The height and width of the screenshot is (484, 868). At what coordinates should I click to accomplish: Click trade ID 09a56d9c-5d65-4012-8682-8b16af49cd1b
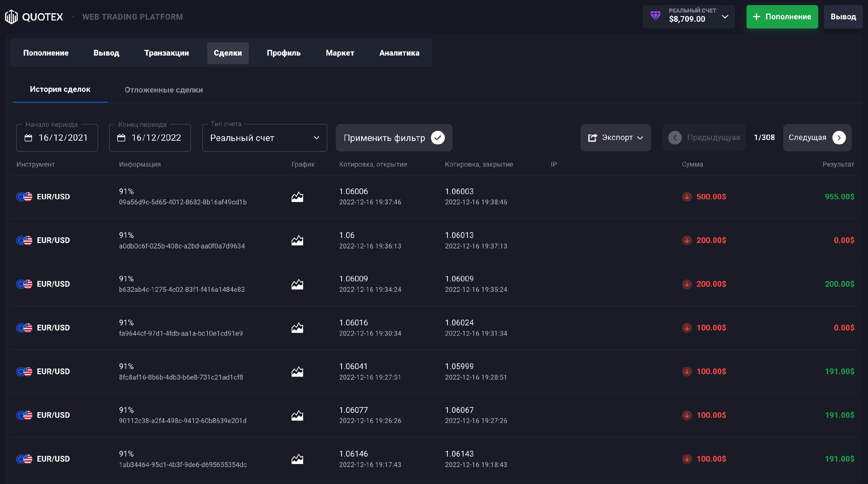click(183, 202)
